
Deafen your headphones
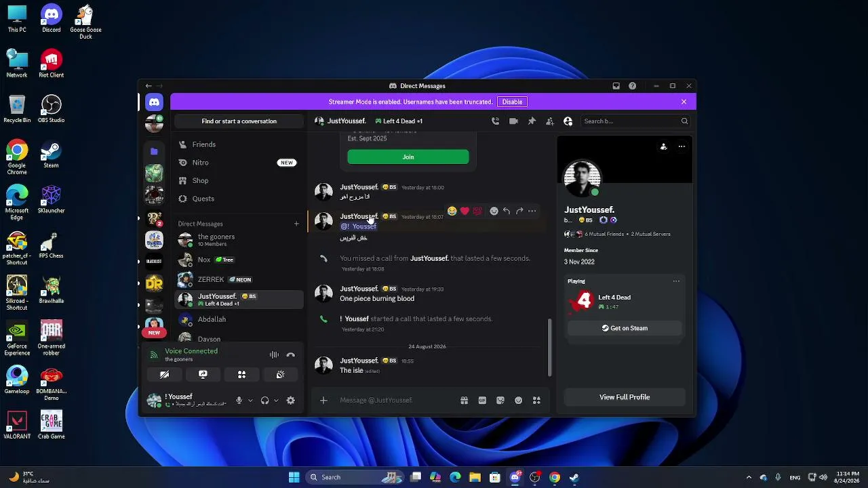click(264, 401)
